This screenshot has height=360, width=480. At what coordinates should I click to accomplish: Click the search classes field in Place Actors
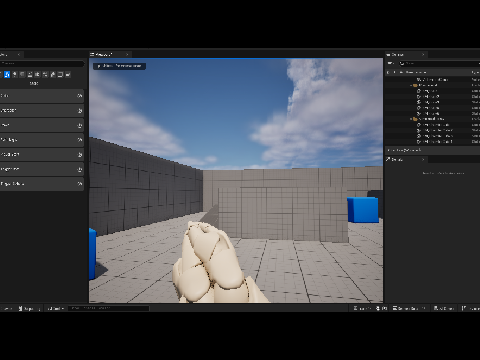(42, 63)
